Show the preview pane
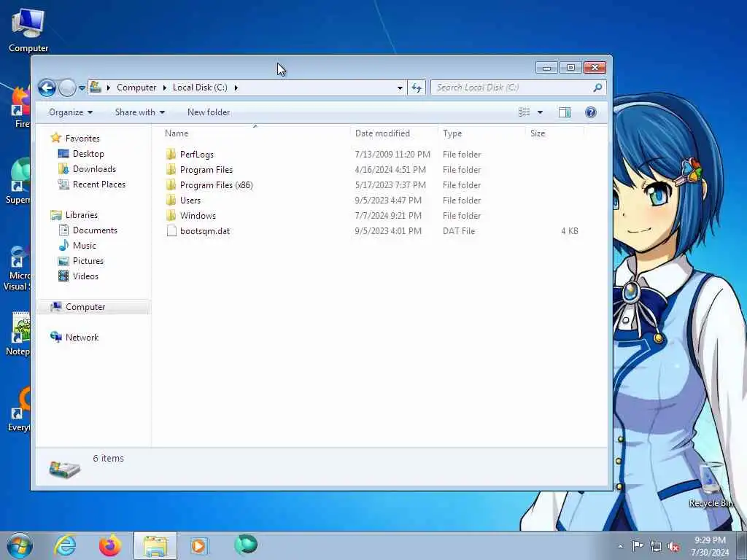This screenshot has width=747, height=560. coord(565,112)
